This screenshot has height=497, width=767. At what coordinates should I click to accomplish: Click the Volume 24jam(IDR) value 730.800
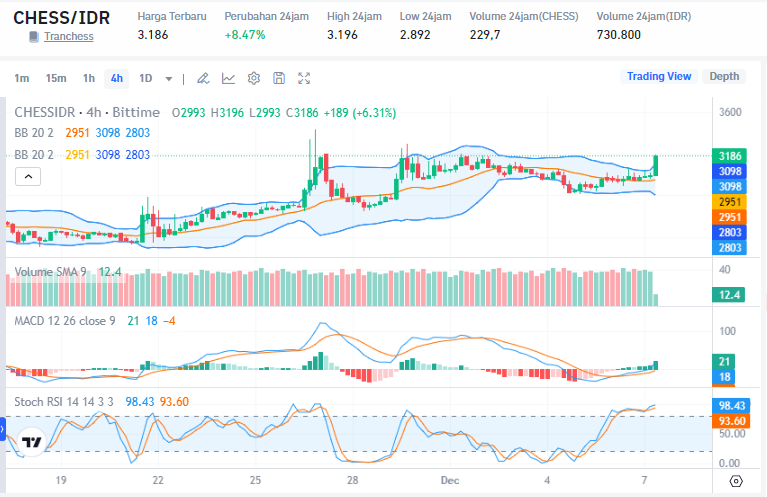(x=619, y=35)
